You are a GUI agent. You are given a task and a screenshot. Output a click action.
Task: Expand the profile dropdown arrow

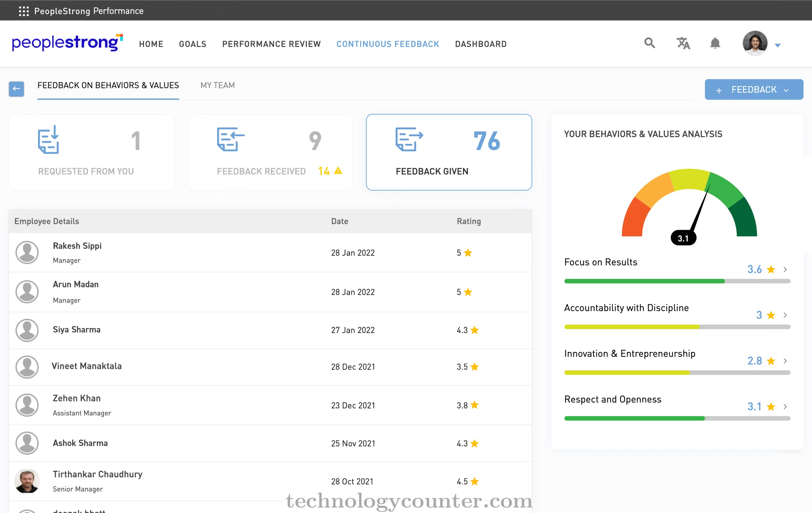point(778,45)
